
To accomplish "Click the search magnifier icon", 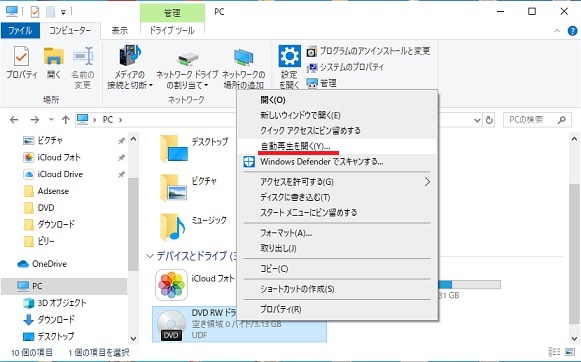I will [562, 120].
